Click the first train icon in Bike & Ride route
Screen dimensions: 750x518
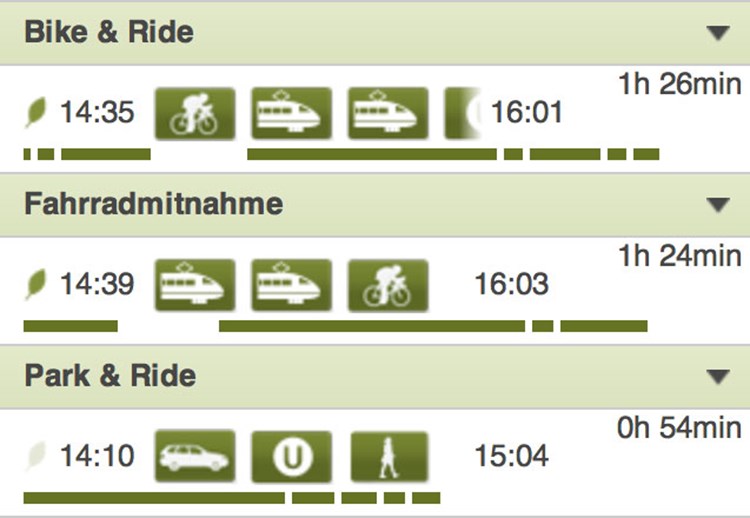291,114
